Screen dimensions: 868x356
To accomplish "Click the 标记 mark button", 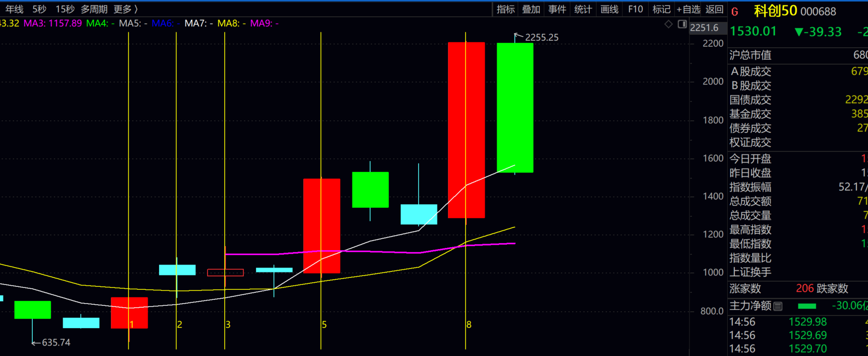I will coord(661,9).
